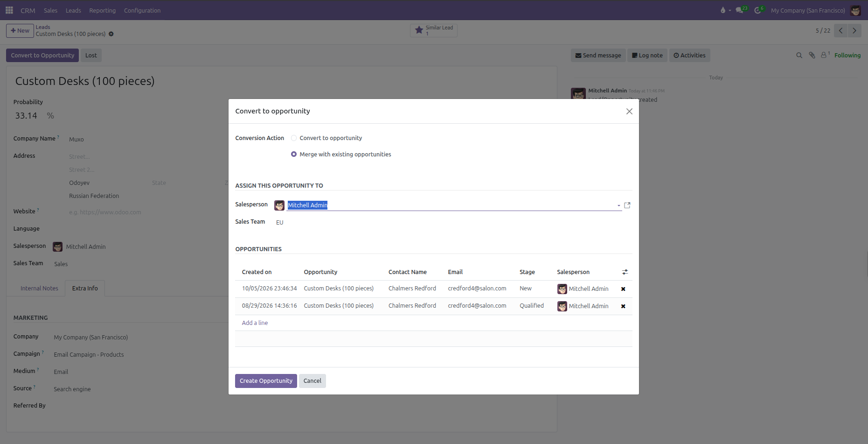Image resolution: width=868 pixels, height=444 pixels.
Task: Click the followers person icon
Action: click(825, 55)
